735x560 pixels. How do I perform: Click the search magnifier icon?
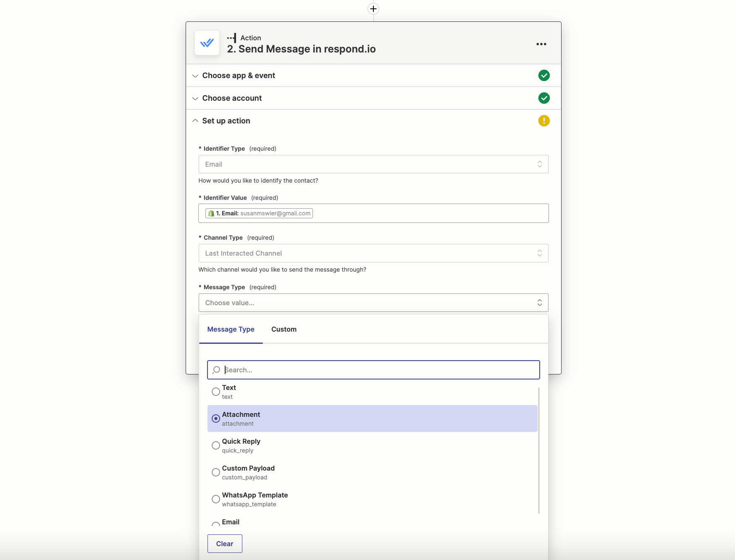point(216,370)
